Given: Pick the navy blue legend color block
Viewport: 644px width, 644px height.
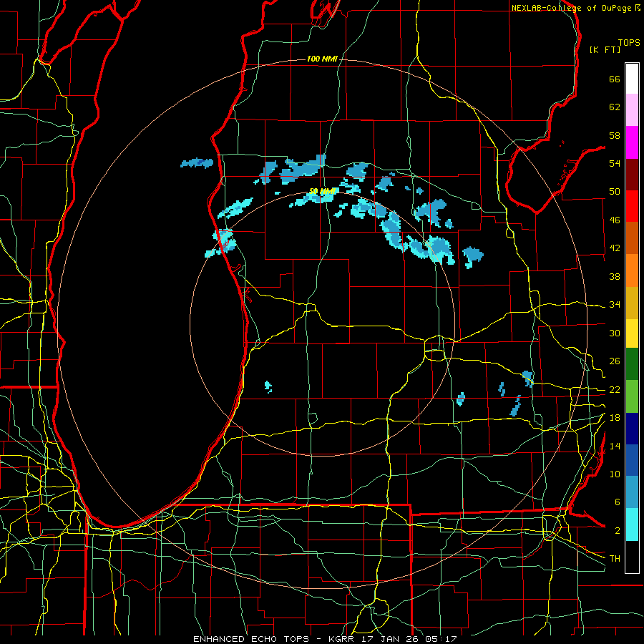Looking at the screenshot, I should point(632,429).
